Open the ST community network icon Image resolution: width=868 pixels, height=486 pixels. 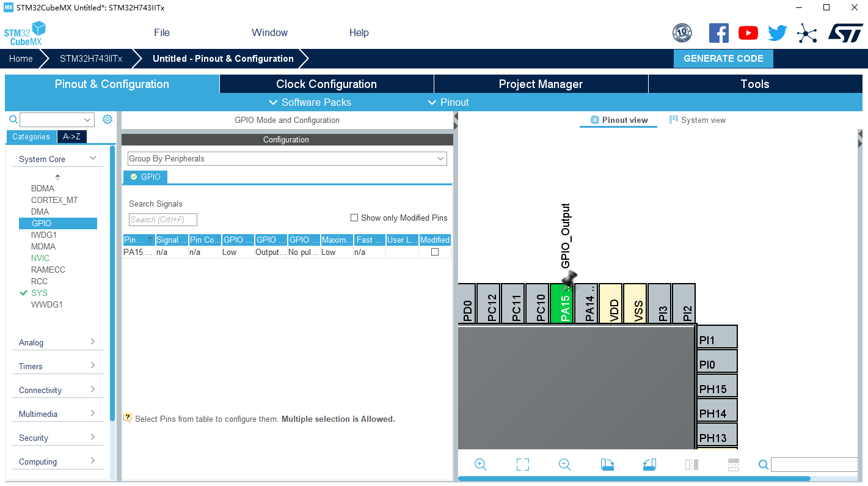[x=807, y=33]
